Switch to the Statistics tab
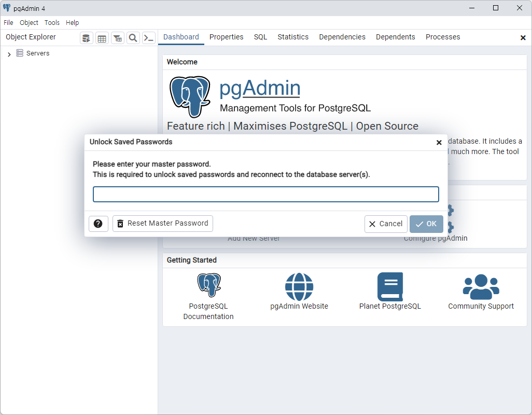Image resolution: width=532 pixels, height=415 pixels. click(293, 37)
